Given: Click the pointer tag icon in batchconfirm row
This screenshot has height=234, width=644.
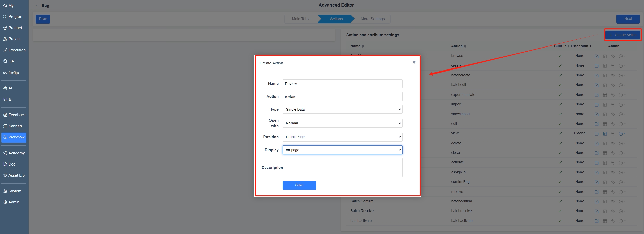Looking at the screenshot, I should [613, 202].
